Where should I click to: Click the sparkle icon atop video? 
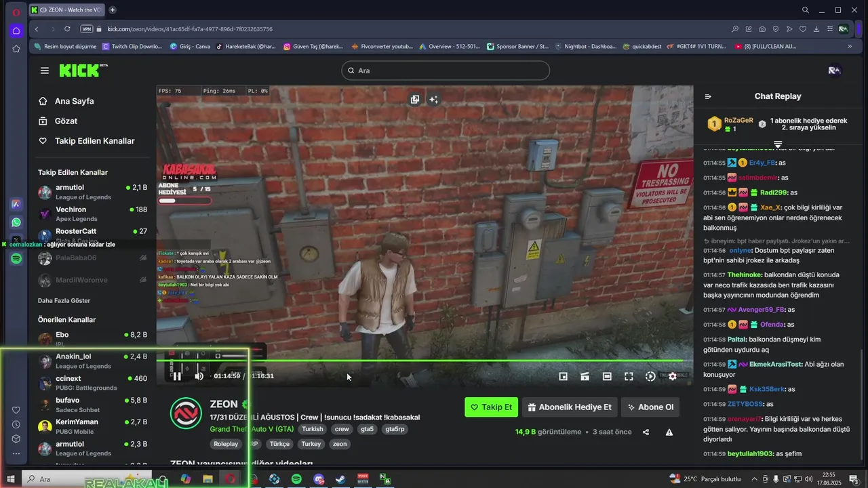434,100
